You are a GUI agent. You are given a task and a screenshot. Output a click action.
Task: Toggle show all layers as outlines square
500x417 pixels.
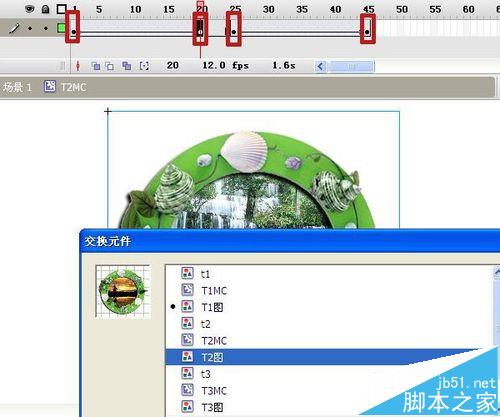coord(61,9)
